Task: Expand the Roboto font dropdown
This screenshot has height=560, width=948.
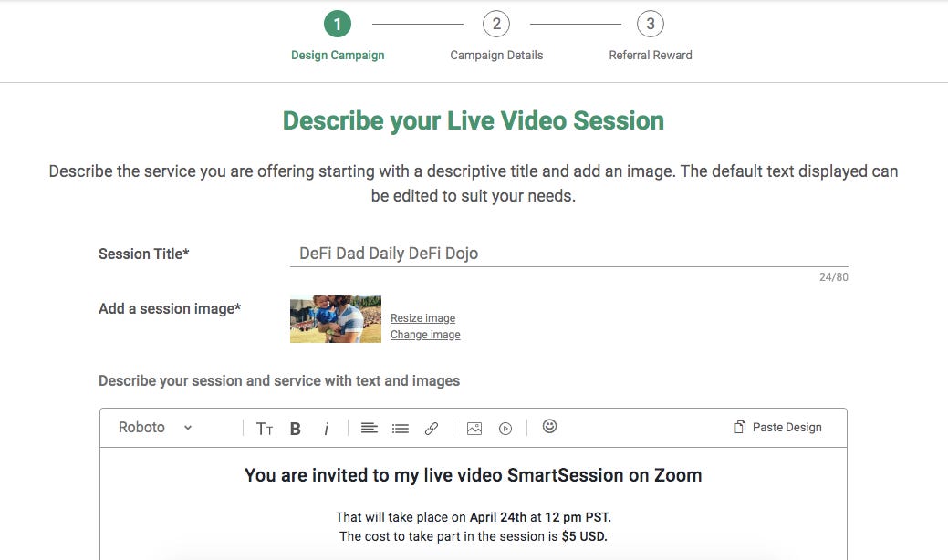Action: 155,427
